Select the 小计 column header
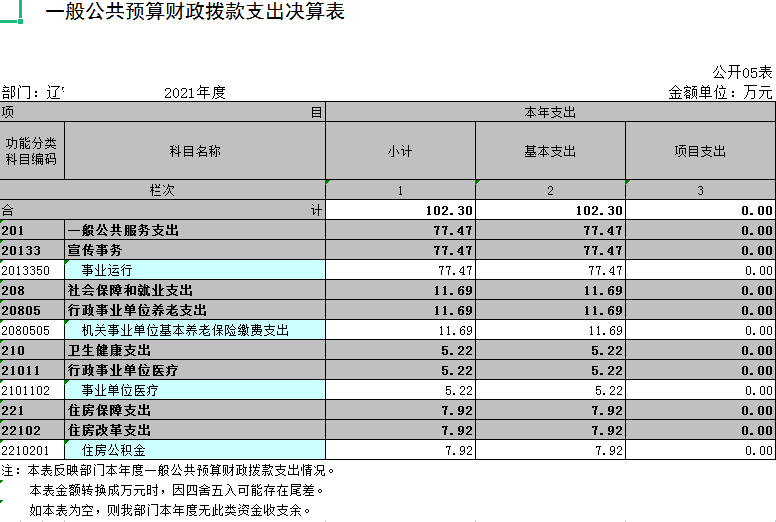776x522 pixels. (x=400, y=151)
